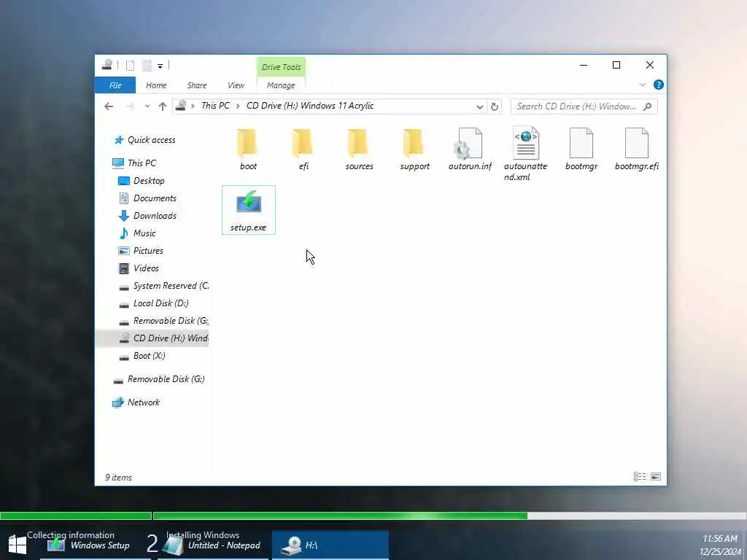Customize Quick Access Toolbar dropdown
Screen dimensions: 747x560
(x=160, y=66)
